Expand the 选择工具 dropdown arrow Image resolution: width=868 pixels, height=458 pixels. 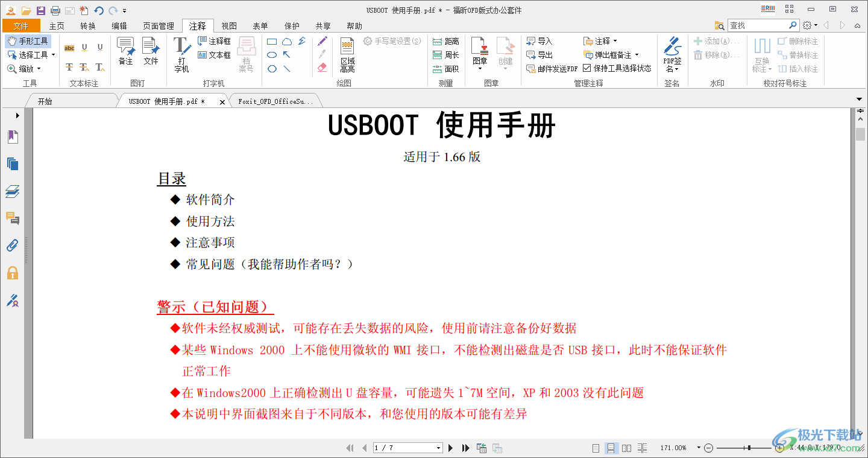[53, 55]
